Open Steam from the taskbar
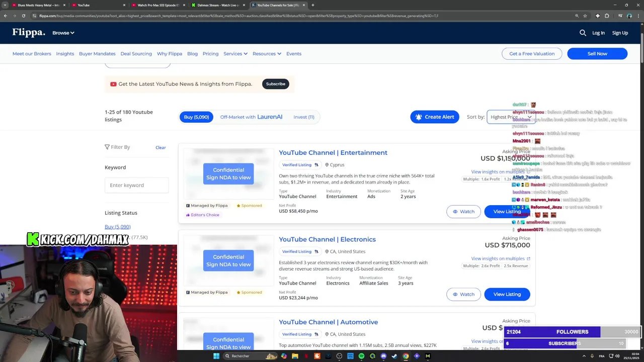The image size is (644, 362). pos(394,356)
